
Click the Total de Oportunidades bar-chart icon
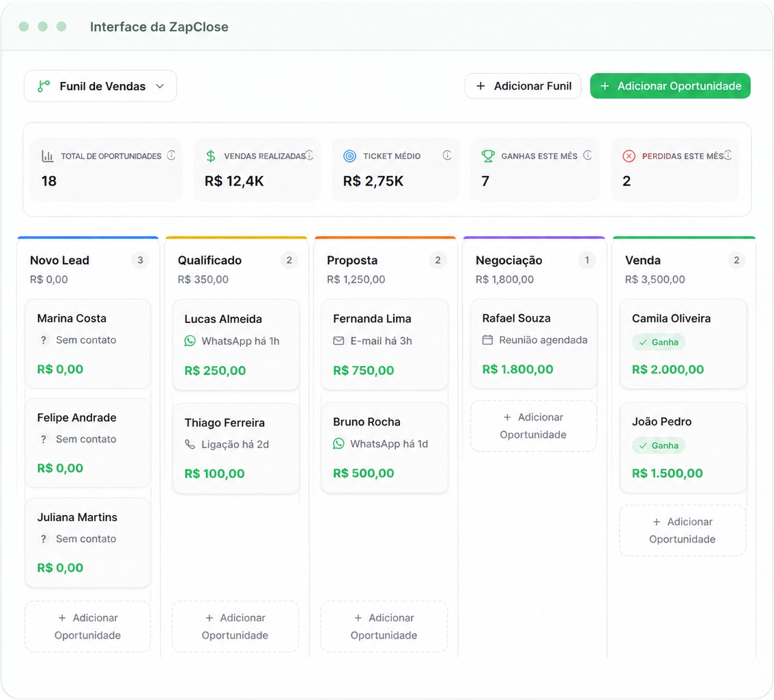point(47,156)
